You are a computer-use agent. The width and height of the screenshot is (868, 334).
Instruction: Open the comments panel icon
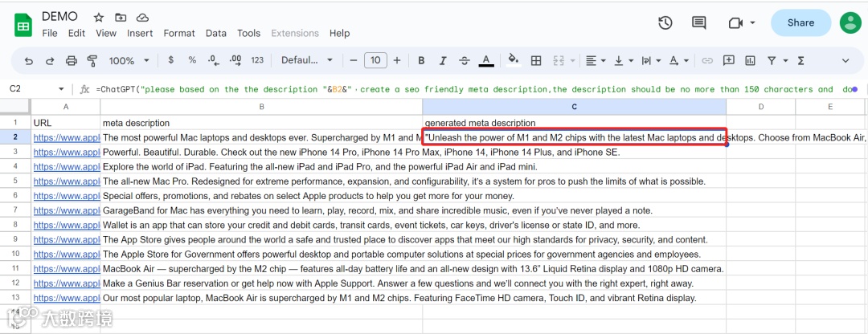tap(698, 22)
